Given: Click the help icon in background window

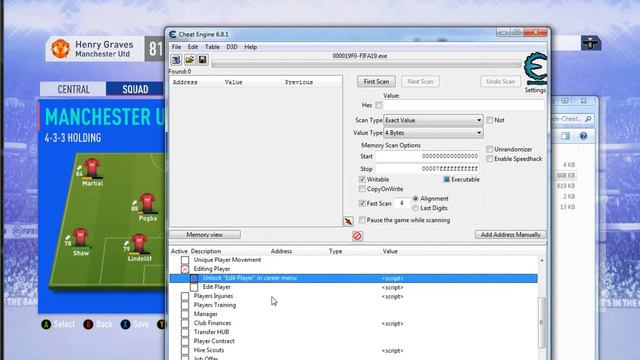Looking at the screenshot, I should (583, 136).
